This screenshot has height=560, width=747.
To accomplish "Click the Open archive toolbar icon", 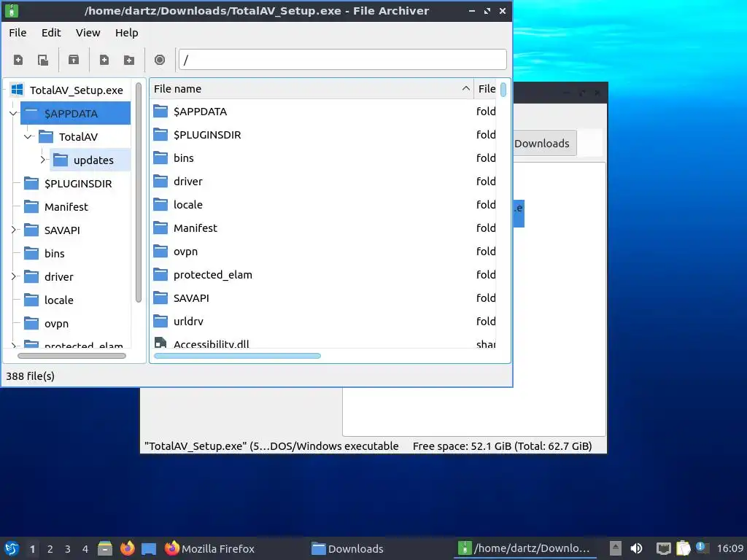I will 43,60.
